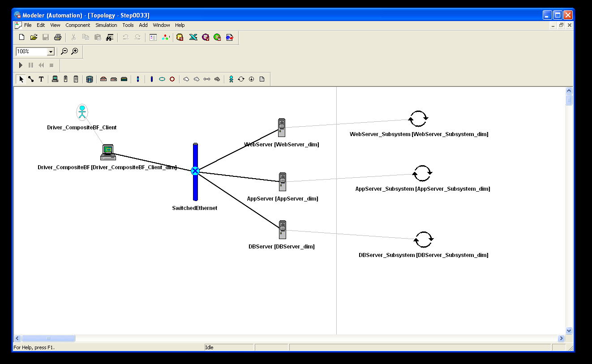
Task: Select the teal oval ring tool
Action: [x=162, y=79]
